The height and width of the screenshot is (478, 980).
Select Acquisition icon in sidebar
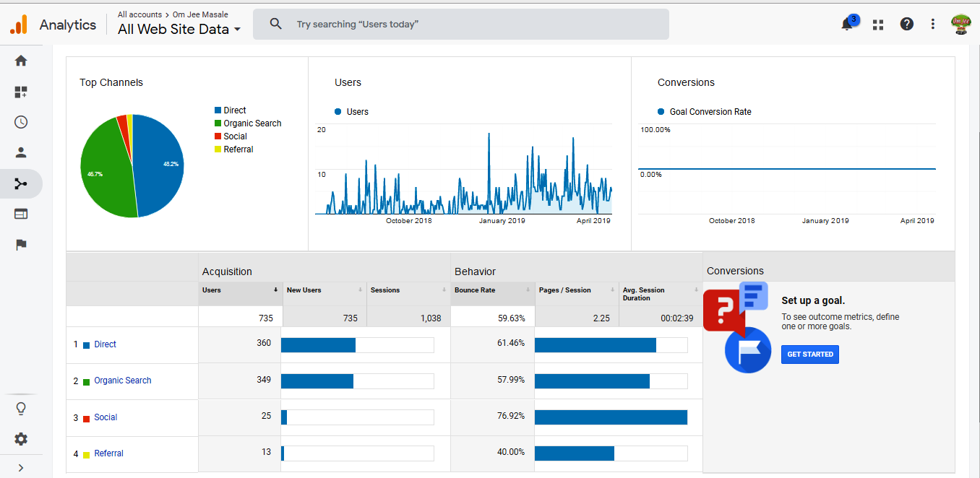[21, 183]
